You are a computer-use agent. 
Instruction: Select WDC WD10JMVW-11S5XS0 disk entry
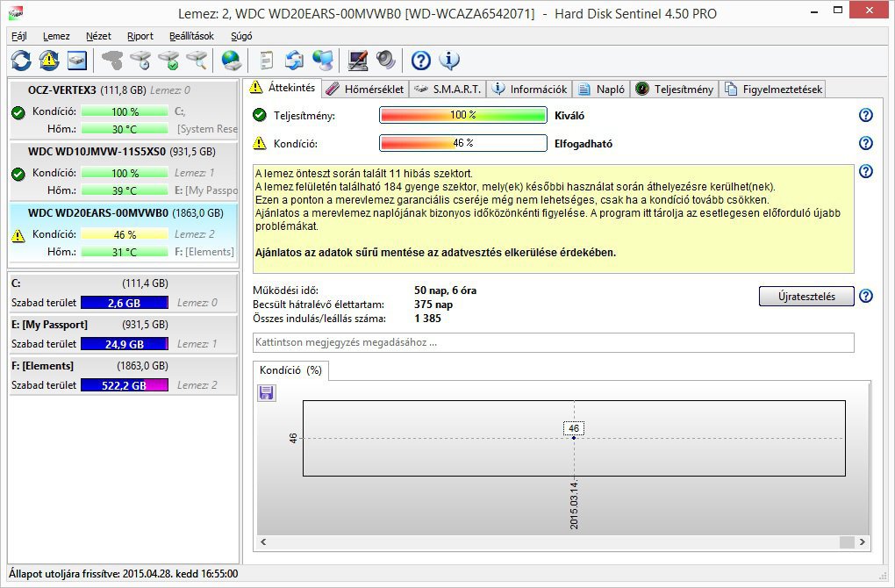pyautogui.click(x=124, y=170)
